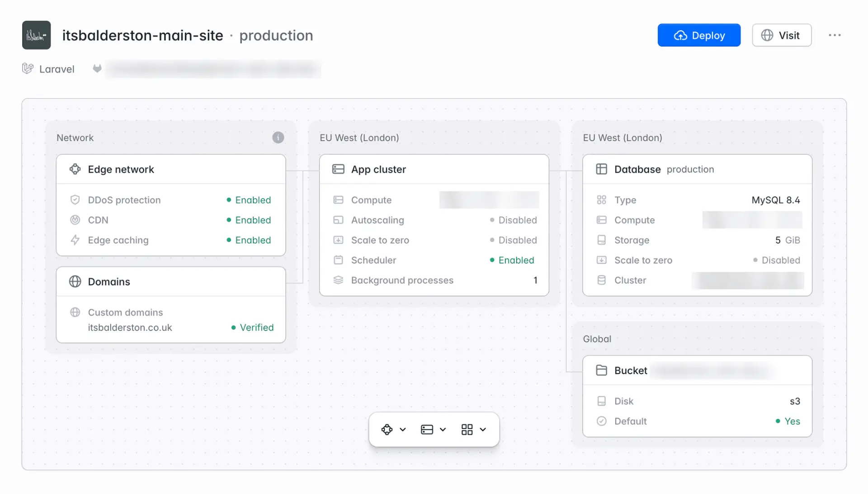Click the s3 disk value
Image resolution: width=868 pixels, height=494 pixels.
click(795, 401)
